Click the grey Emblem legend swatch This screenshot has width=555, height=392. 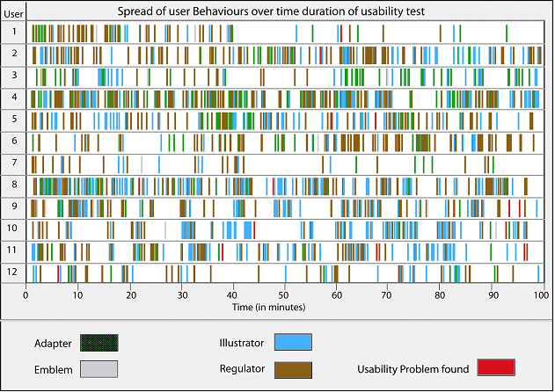pyautogui.click(x=99, y=369)
